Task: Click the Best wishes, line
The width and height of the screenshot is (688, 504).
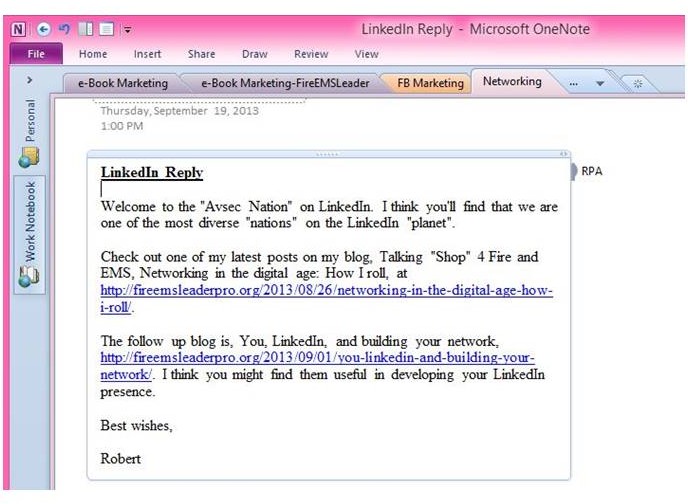Action: [136, 425]
